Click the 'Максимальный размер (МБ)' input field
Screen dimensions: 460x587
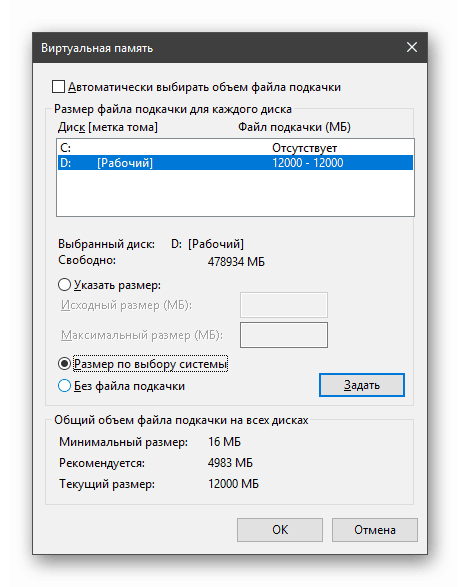click(284, 335)
